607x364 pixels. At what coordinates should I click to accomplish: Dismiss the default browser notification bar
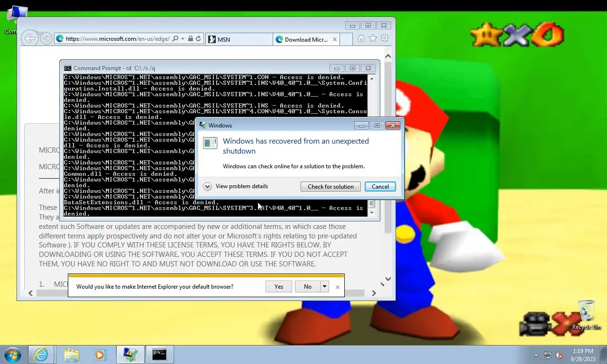tap(338, 287)
